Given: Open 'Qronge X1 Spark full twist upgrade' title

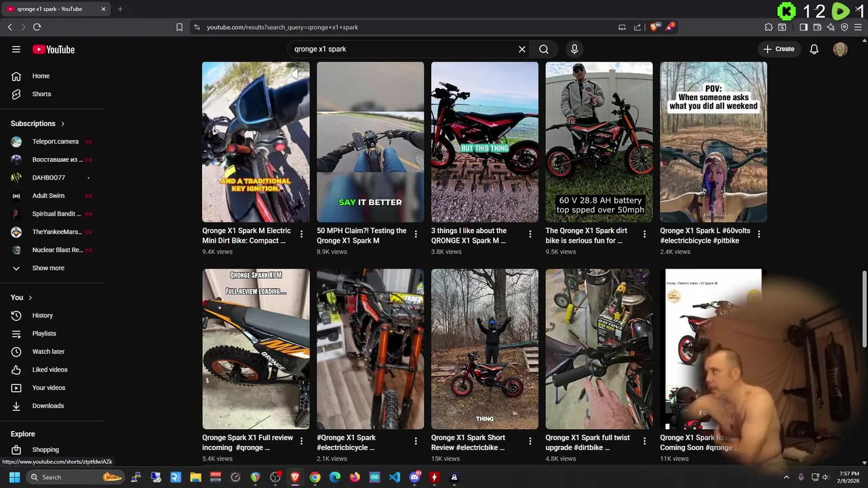Looking at the screenshot, I should click(x=587, y=443).
